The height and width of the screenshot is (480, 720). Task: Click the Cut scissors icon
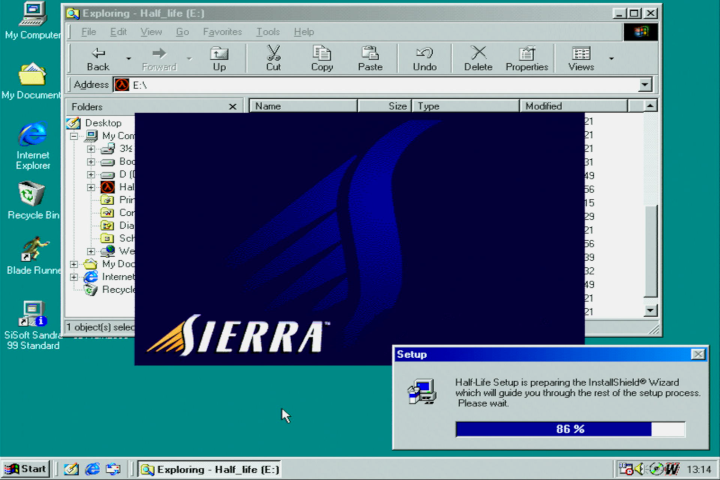[273, 53]
